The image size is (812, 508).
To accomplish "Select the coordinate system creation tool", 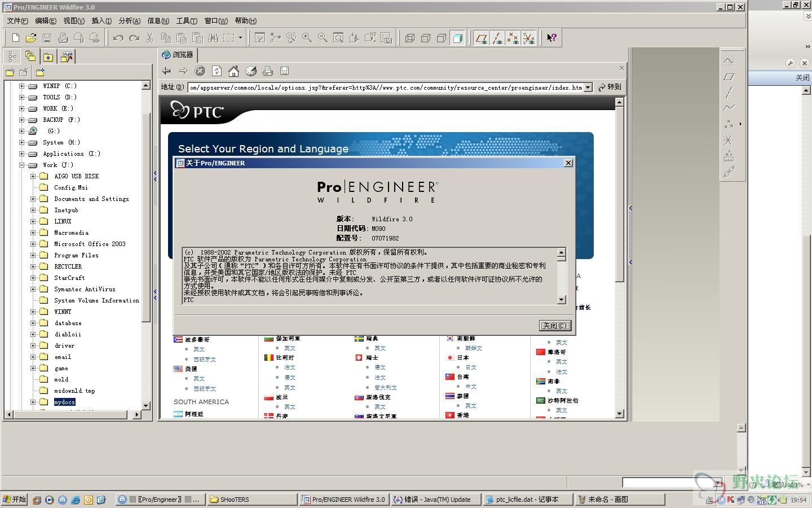I will click(729, 139).
